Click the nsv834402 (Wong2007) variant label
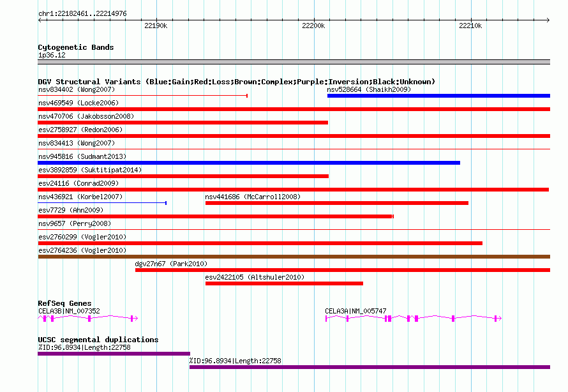The height and width of the screenshot is (392, 568). [77, 89]
